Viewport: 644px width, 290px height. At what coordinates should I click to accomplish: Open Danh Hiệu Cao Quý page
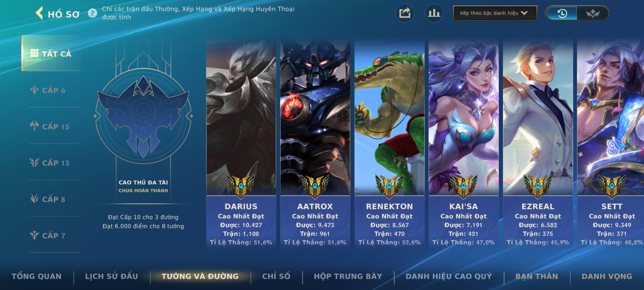(449, 276)
